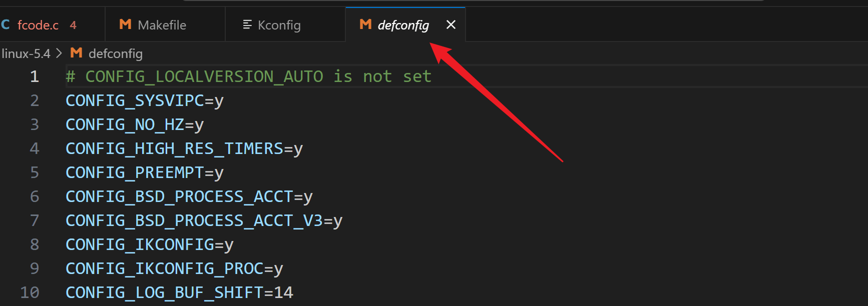Click the M icon in the breadcrumb path
This screenshot has height=306, width=868.
(x=76, y=53)
